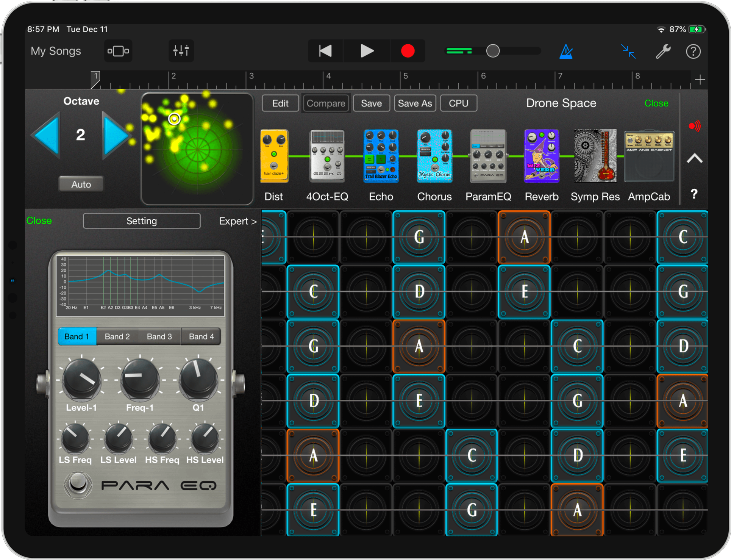Image resolution: width=731 pixels, height=560 pixels.
Task: Tap the shrink arrows icon
Action: [x=628, y=51]
